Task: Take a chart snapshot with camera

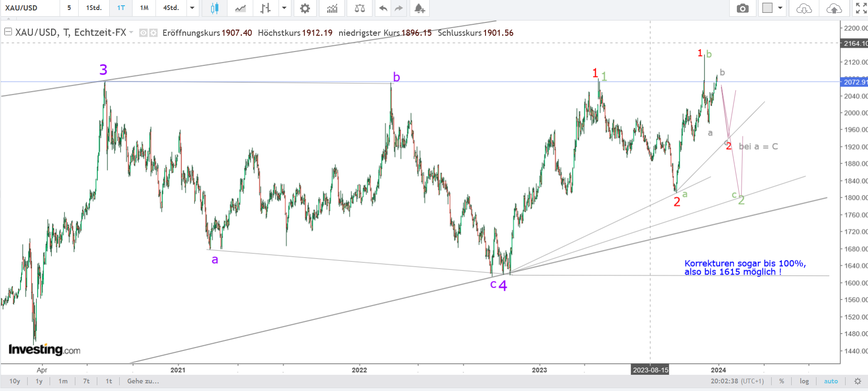Action: pyautogui.click(x=743, y=8)
